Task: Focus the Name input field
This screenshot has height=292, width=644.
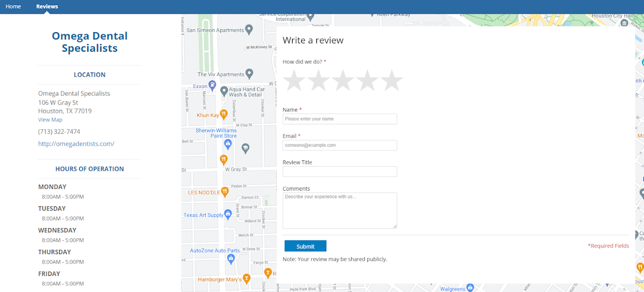Action: click(x=340, y=119)
